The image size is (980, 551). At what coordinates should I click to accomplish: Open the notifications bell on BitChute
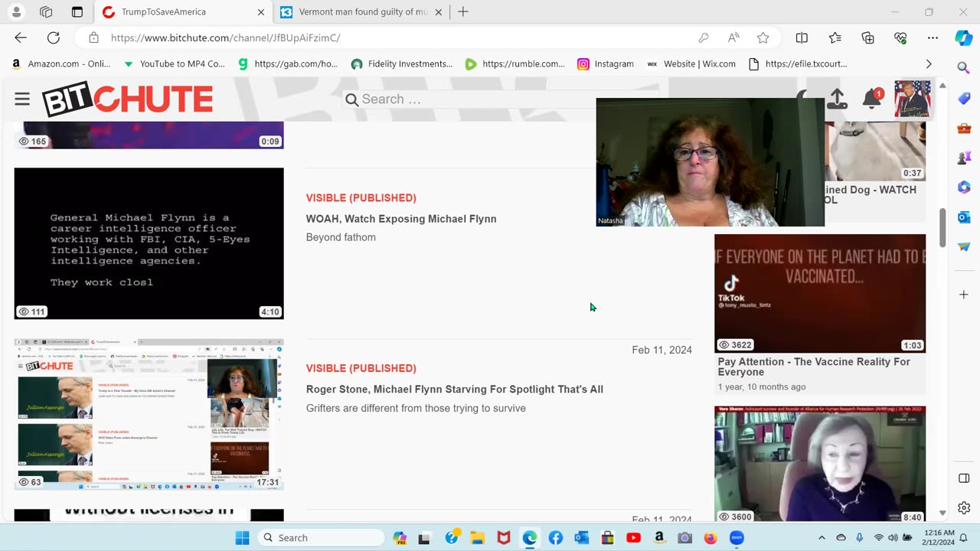871,99
